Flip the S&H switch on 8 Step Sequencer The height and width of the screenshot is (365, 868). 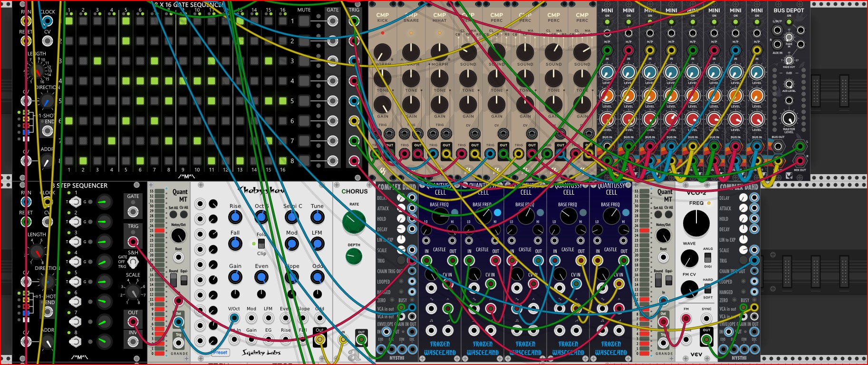(133, 262)
